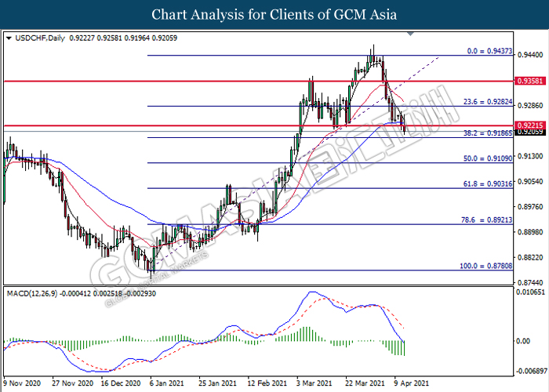549x392 pixels.
Task: Click the chart title mentioning GCM Asia
Action: pos(274,14)
